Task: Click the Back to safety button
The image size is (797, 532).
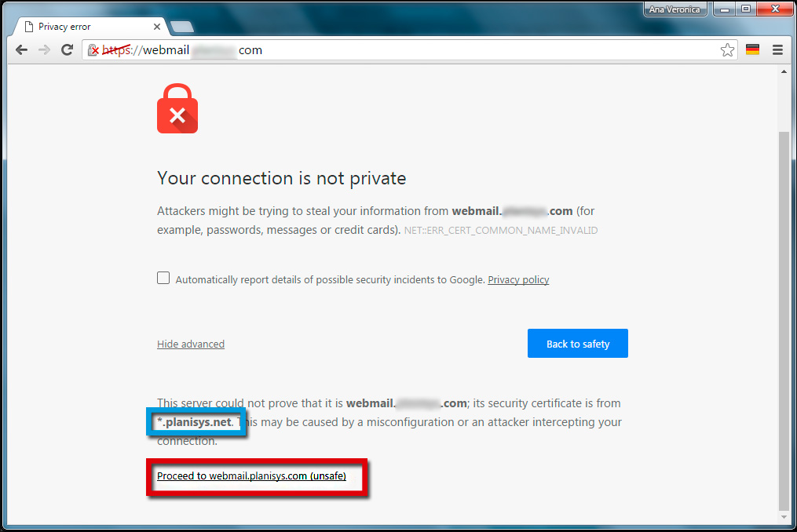Action: 577,344
